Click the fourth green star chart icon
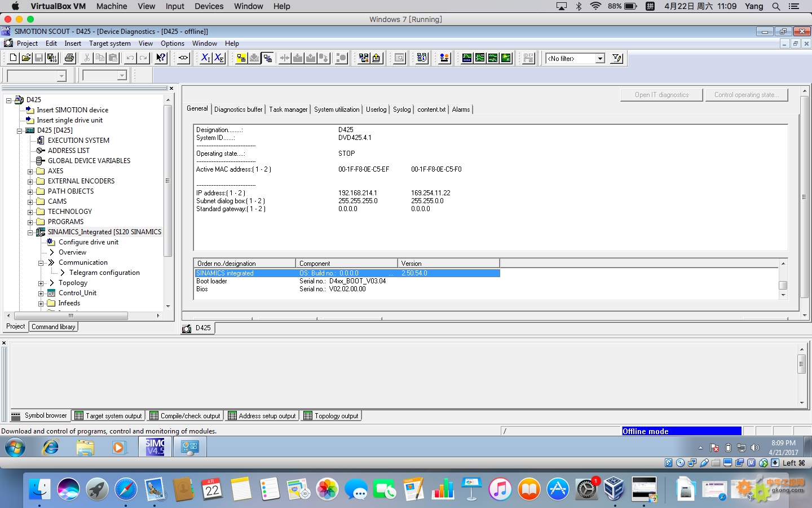The width and height of the screenshot is (812, 508). [506, 58]
